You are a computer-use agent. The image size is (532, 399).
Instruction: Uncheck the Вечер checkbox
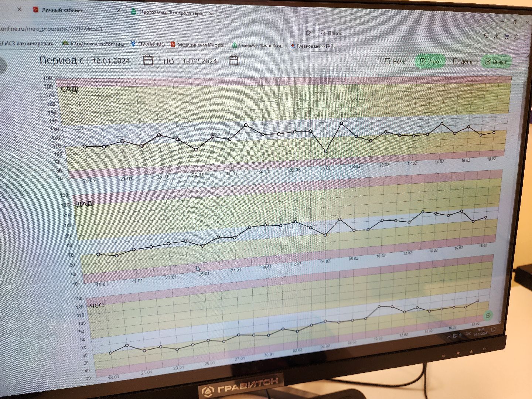click(488, 62)
